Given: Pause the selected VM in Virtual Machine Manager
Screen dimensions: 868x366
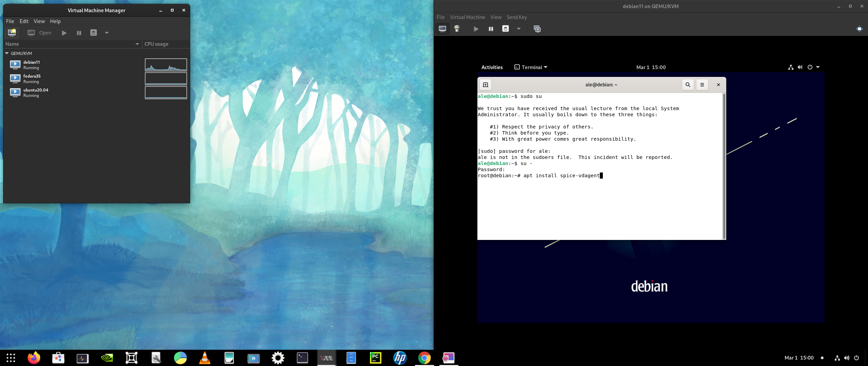Looking at the screenshot, I should [79, 33].
